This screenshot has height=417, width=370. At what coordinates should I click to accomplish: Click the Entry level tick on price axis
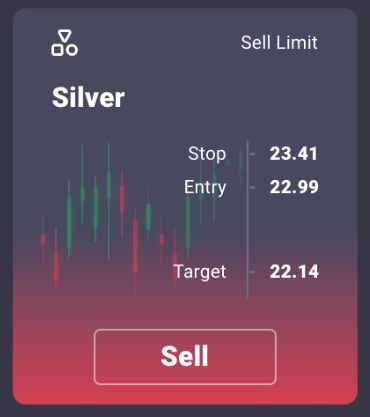[x=252, y=188]
